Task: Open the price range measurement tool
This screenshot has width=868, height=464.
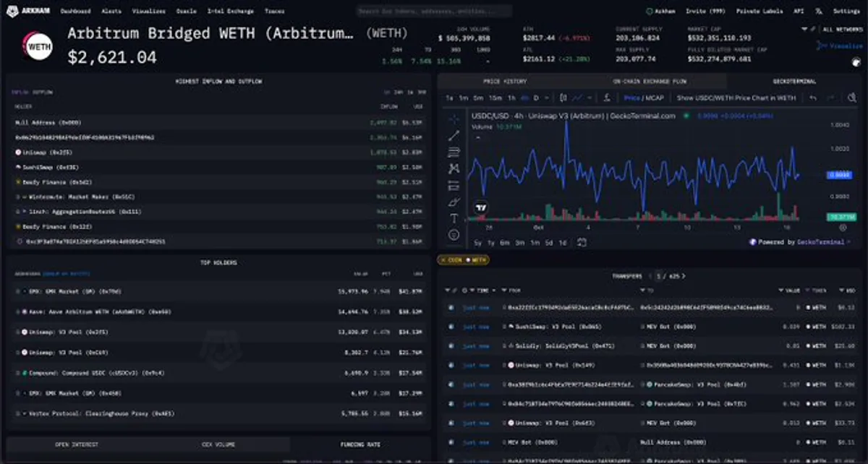Action: pyautogui.click(x=454, y=185)
